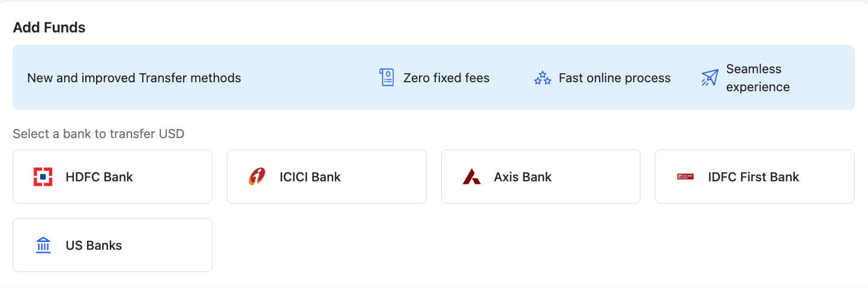This screenshot has width=868, height=299.
Task: Click the Zero fixed fees receipt icon
Action: point(387,78)
